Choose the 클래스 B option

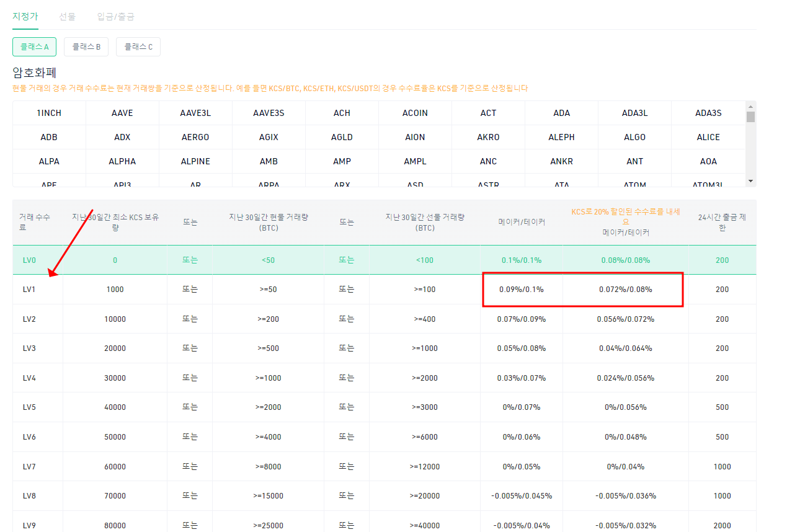86,47
